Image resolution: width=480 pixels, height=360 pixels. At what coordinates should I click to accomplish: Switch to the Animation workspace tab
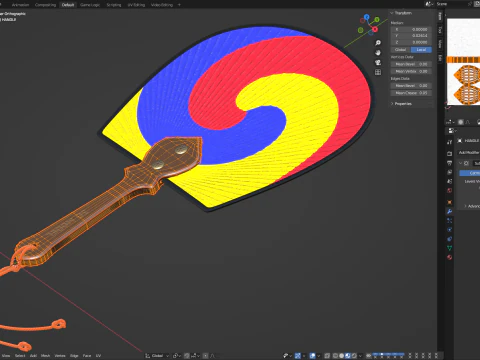click(20, 5)
